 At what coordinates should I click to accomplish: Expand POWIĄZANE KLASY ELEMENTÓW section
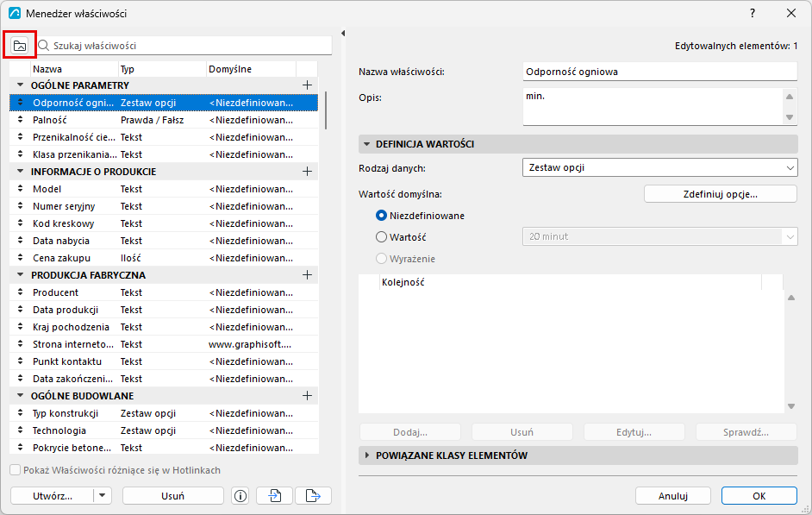point(367,455)
